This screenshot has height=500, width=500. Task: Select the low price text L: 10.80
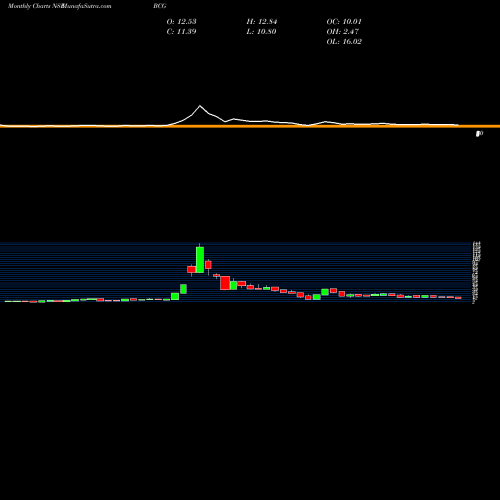[x=262, y=32]
